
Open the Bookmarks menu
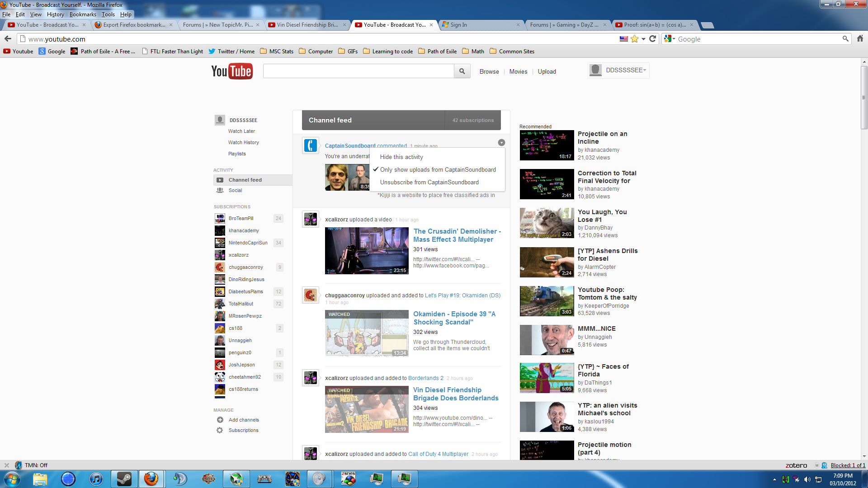(83, 14)
